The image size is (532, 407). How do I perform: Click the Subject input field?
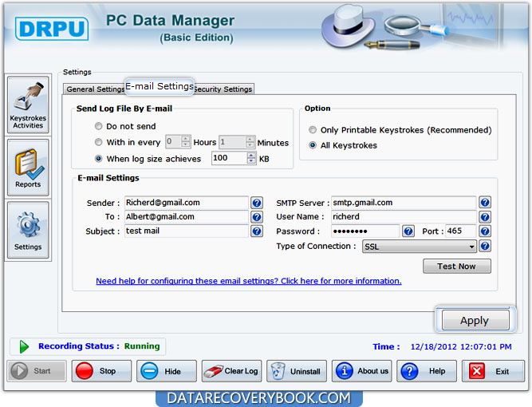coord(187,231)
